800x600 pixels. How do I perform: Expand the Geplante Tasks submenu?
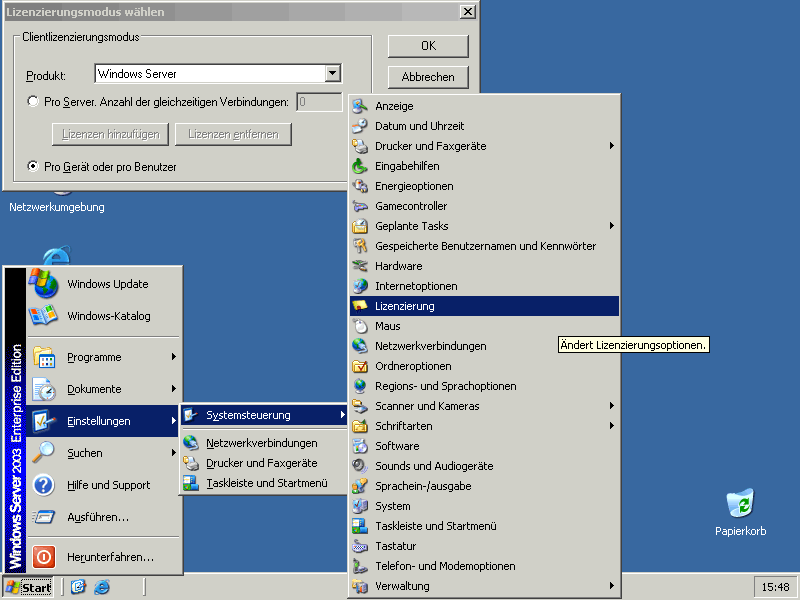pyautogui.click(x=612, y=226)
